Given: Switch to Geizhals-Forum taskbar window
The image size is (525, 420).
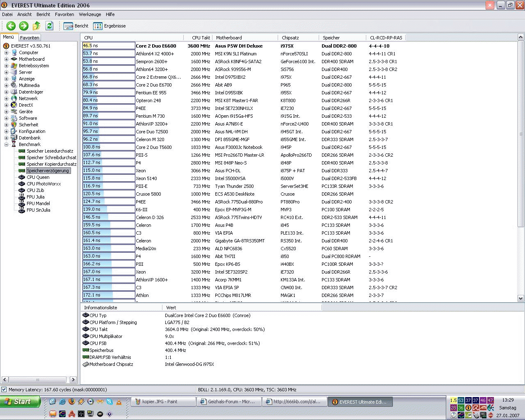Looking at the screenshot, I should (x=228, y=402).
